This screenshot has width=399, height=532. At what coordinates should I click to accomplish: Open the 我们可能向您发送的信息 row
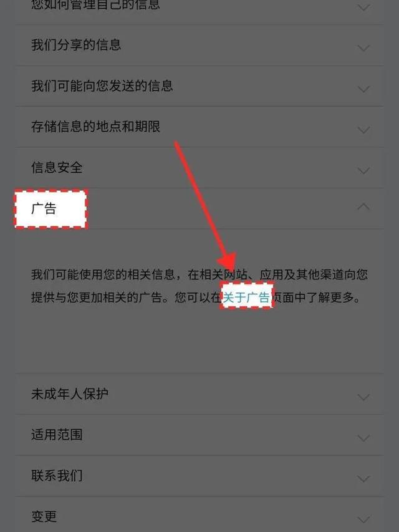(199, 86)
